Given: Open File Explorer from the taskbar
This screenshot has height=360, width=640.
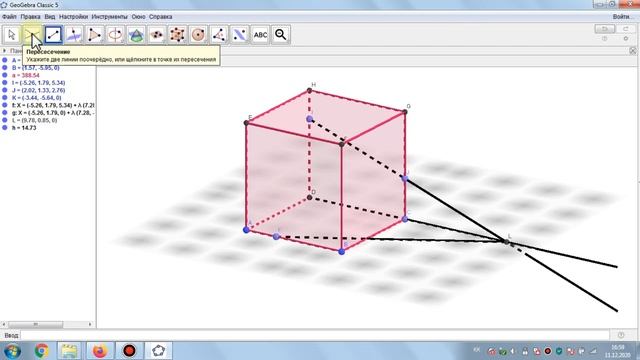Looking at the screenshot, I should tap(69, 351).
